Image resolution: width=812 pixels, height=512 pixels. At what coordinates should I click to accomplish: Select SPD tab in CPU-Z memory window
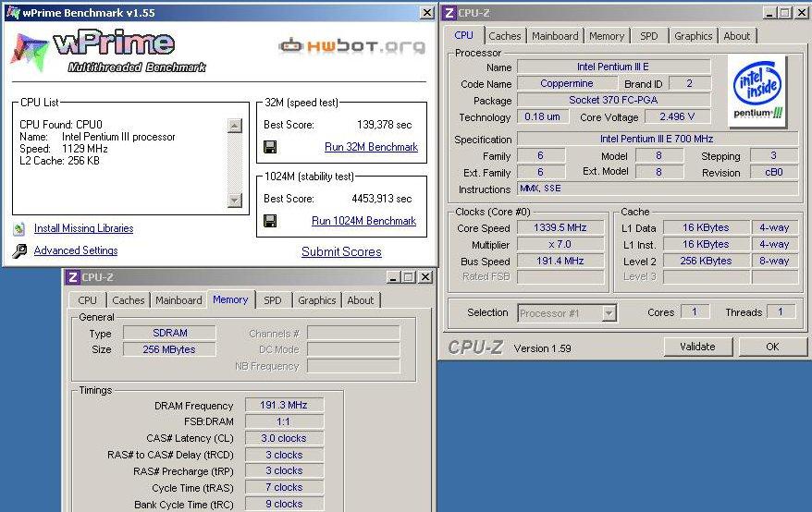(x=273, y=300)
